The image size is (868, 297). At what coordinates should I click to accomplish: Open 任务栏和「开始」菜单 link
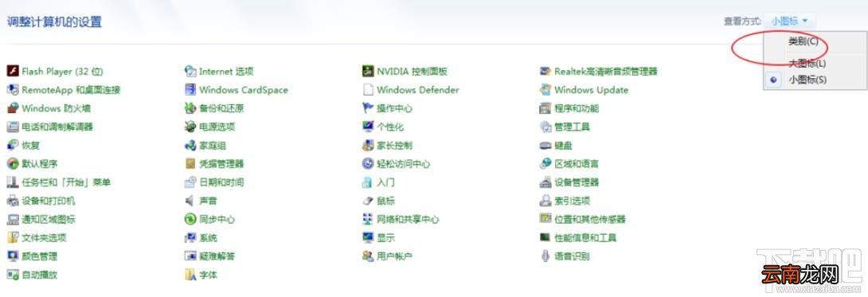pyautogui.click(x=66, y=182)
